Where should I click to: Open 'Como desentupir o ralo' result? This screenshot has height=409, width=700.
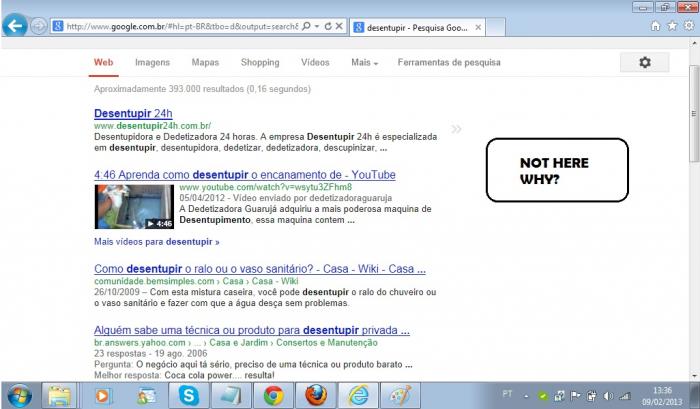coord(260,269)
